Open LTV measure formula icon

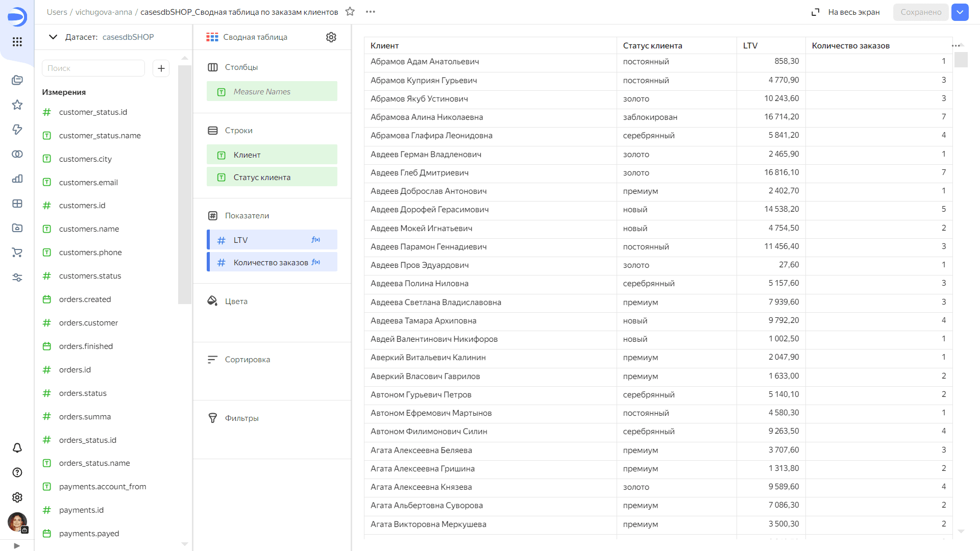316,240
